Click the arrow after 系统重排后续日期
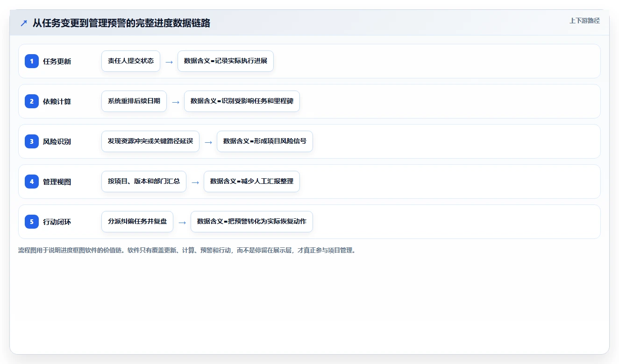Screen dimensions: 619x364 point(176,102)
